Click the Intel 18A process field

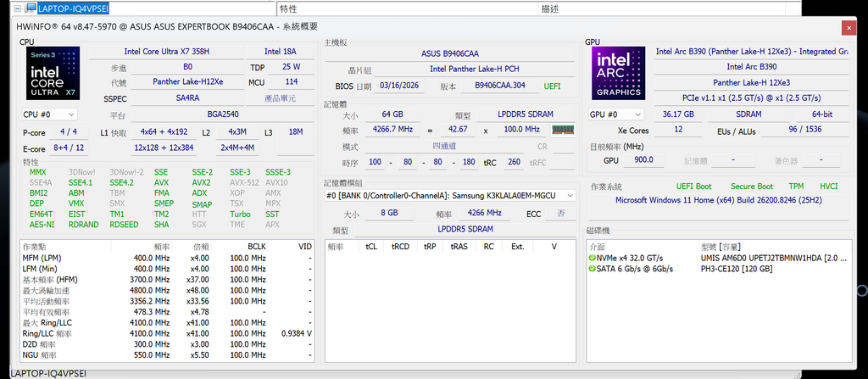click(x=280, y=52)
